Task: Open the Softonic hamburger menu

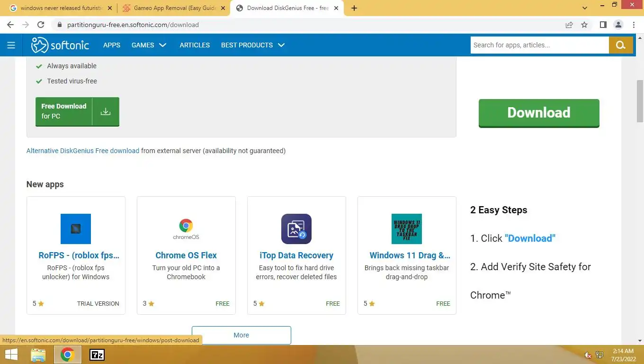Action: pos(11,45)
